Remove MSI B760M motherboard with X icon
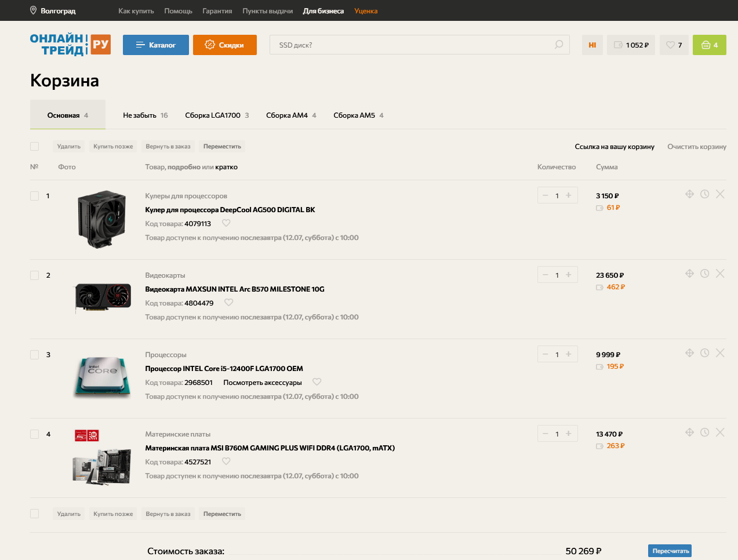738x560 pixels. [x=720, y=432]
